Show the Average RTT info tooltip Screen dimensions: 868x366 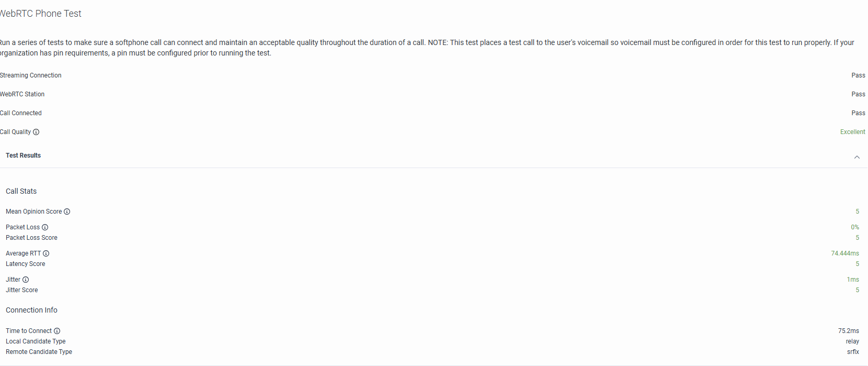pos(46,253)
